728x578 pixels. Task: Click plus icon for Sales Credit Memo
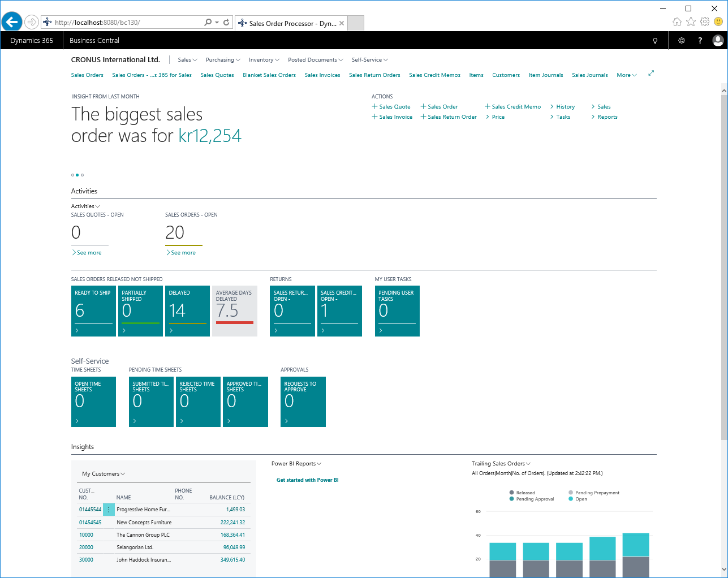click(487, 106)
